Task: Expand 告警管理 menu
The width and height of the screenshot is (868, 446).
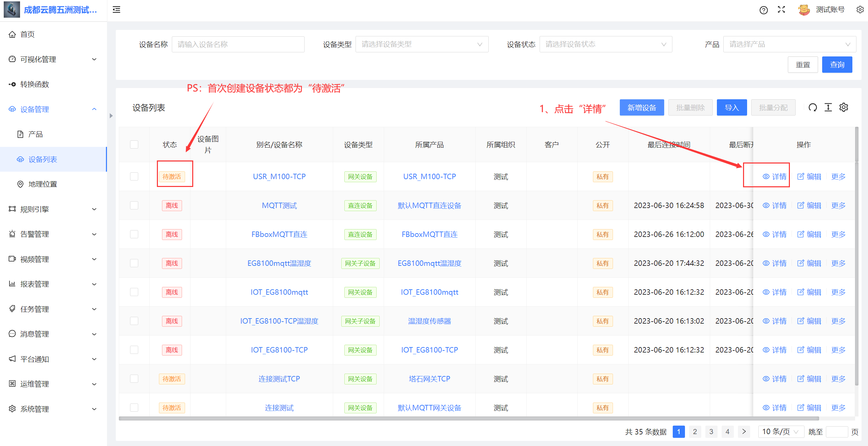Action: [53, 234]
